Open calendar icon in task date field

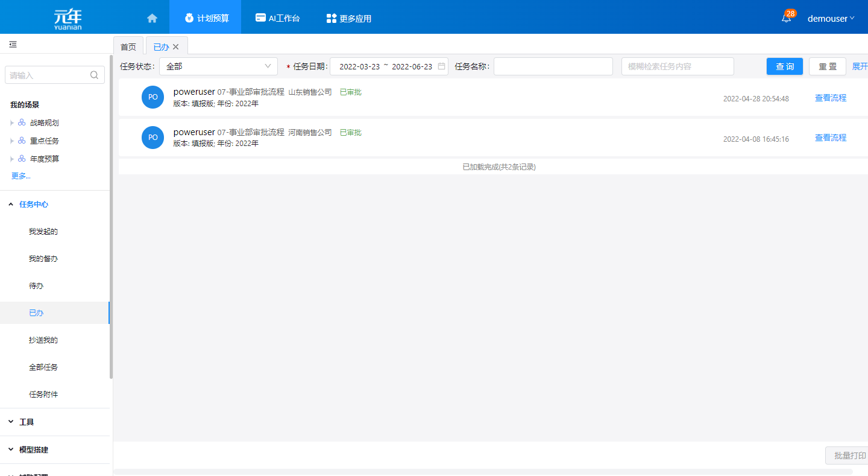[x=441, y=66]
